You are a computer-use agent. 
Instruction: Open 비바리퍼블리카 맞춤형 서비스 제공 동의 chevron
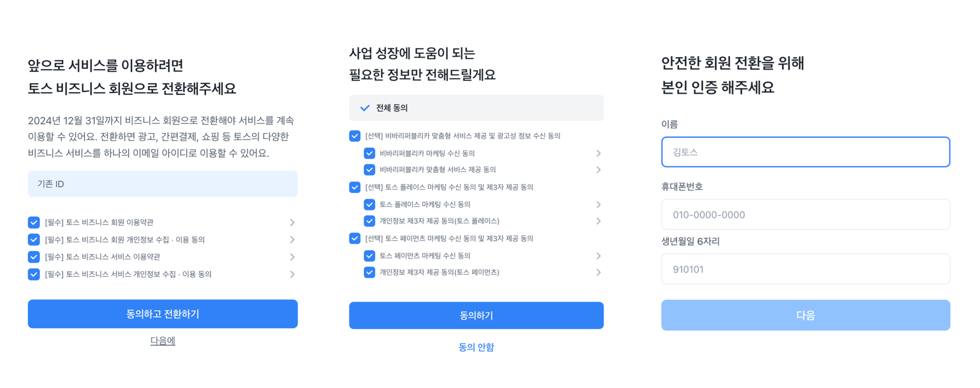(598, 170)
